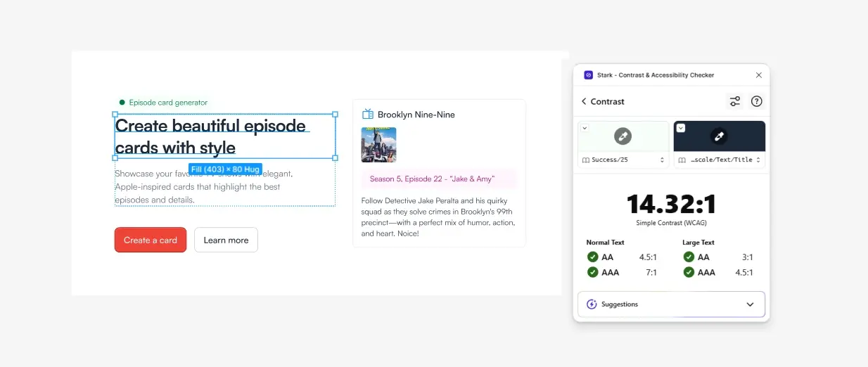This screenshot has width=868, height=367.
Task: Click the back arrow beside Contrast
Action: point(584,101)
